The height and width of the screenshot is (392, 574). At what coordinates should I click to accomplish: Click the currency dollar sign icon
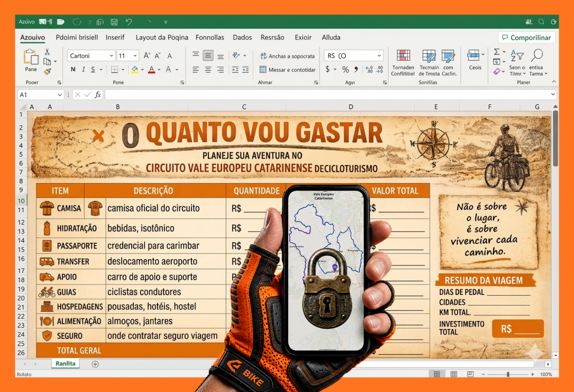[328, 69]
